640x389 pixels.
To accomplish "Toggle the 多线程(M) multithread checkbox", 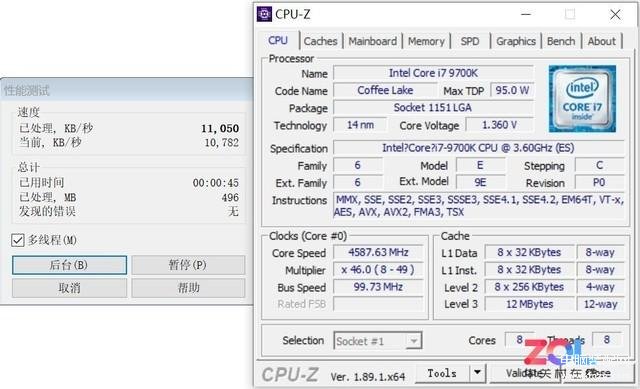I will coord(18,240).
